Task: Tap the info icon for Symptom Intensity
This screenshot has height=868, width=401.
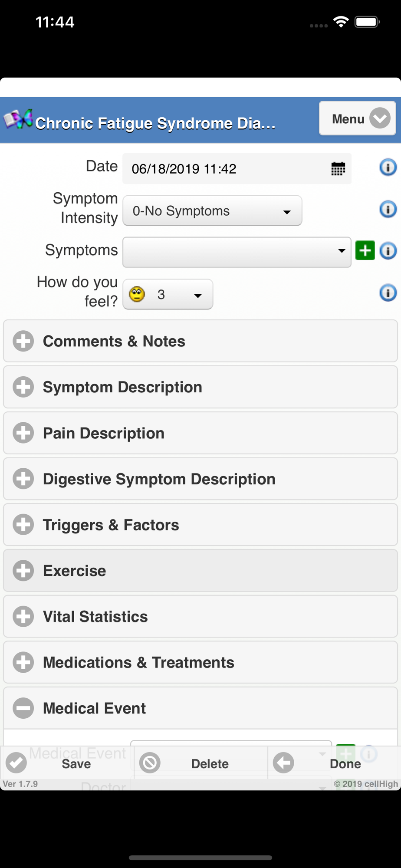Action: (388, 209)
